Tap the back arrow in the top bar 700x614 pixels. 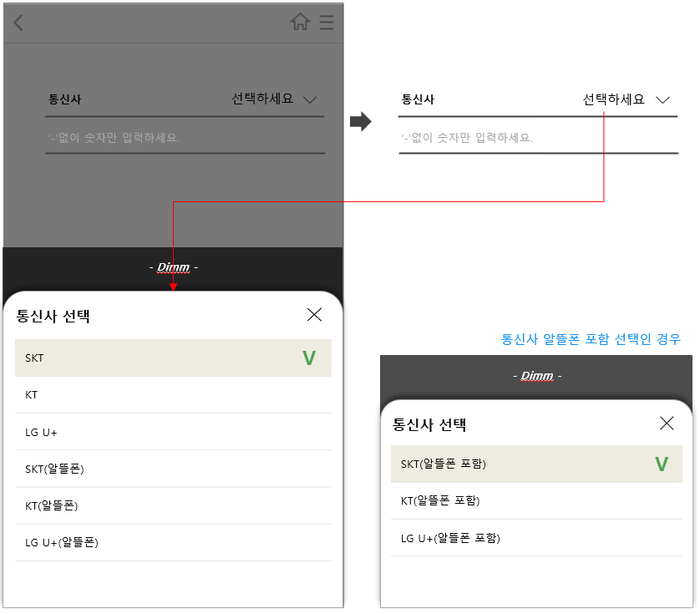[17, 23]
